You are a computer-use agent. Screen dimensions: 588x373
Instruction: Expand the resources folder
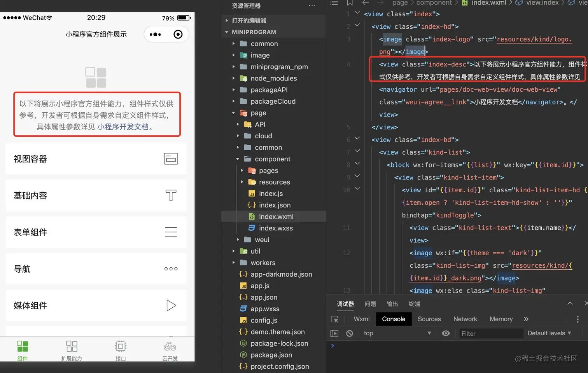click(274, 182)
